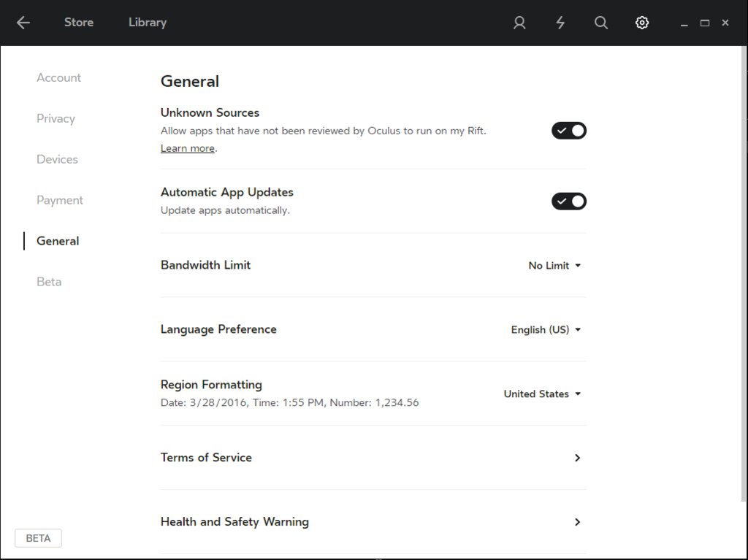Expand the Bandwidth Limit dropdown

pos(554,266)
